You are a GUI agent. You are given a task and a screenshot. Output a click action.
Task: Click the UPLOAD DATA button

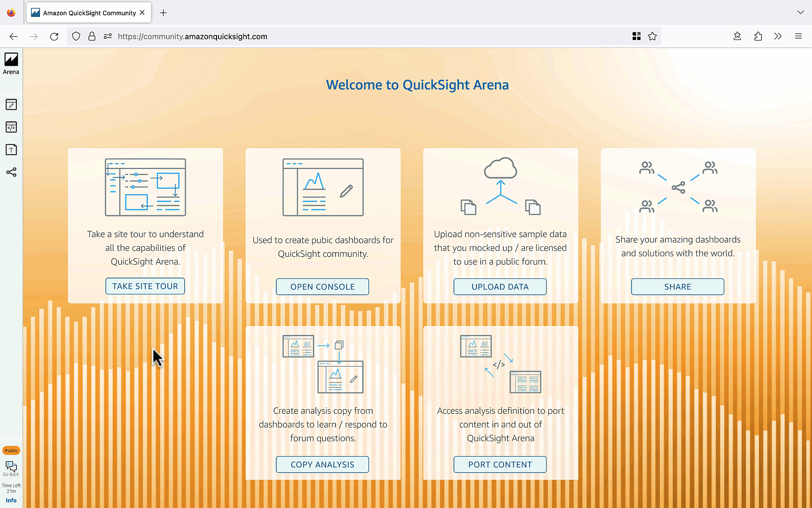500,287
